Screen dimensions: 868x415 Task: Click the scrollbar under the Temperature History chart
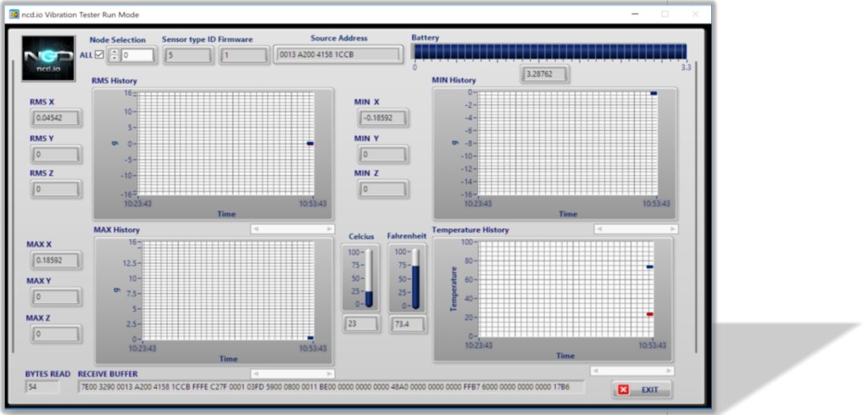(632, 371)
